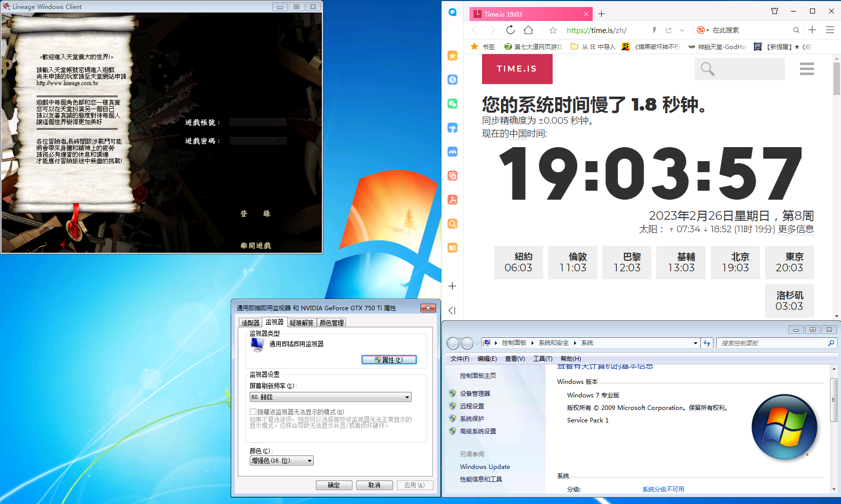The image size is (841, 504).
Task: Open recent pages dropdown beside Control Panel nav arrows
Action: [477, 343]
